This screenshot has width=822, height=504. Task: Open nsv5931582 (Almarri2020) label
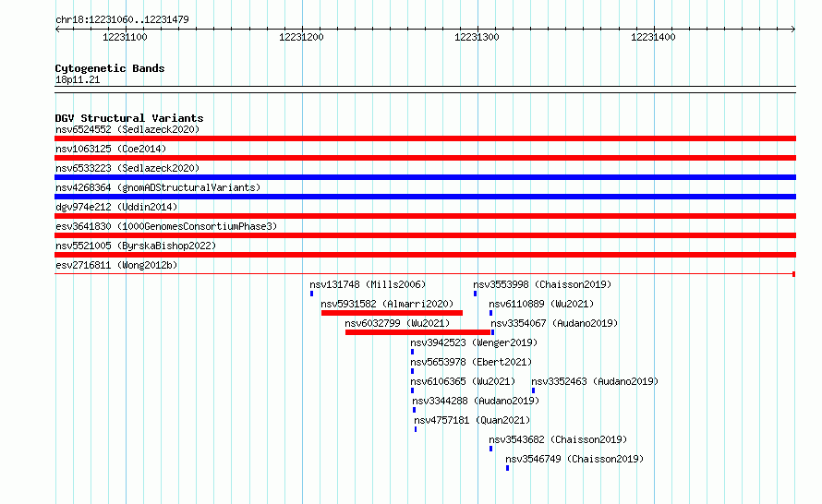click(x=387, y=304)
